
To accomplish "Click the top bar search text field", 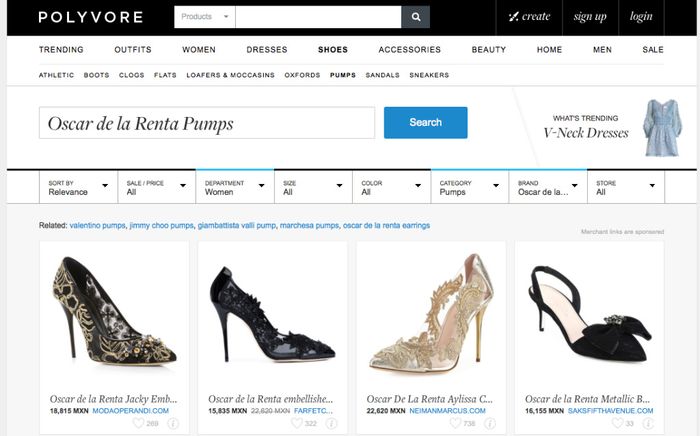I will 318,17.
